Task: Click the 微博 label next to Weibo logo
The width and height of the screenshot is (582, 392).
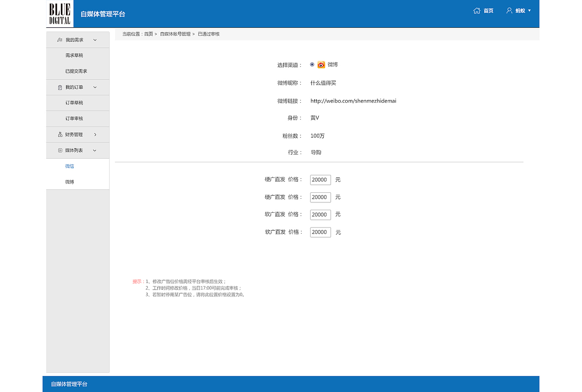Action: pyautogui.click(x=333, y=65)
